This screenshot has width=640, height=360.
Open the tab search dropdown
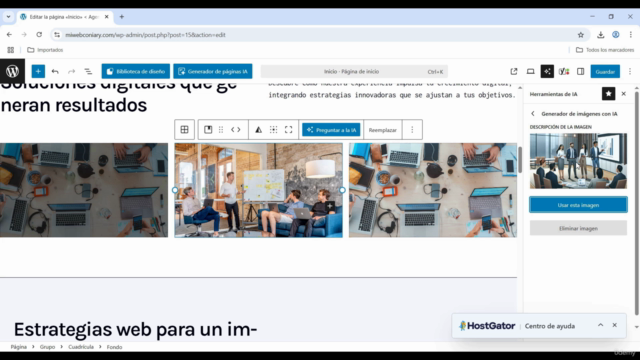(x=8, y=17)
